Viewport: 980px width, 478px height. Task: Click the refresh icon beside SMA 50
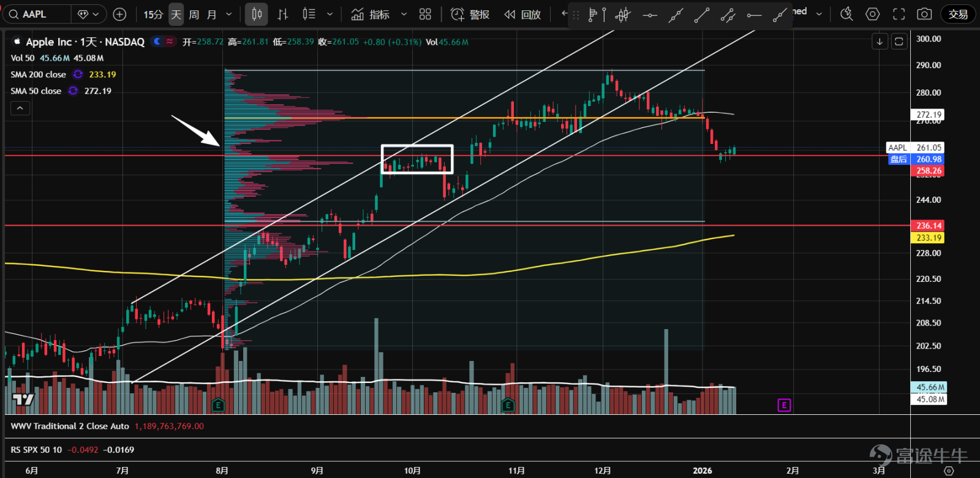tap(73, 91)
